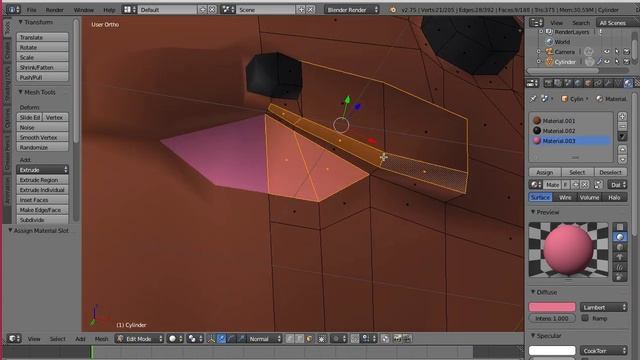Switch material type to Halo
Screen dimensions: 640x360
tap(614, 198)
